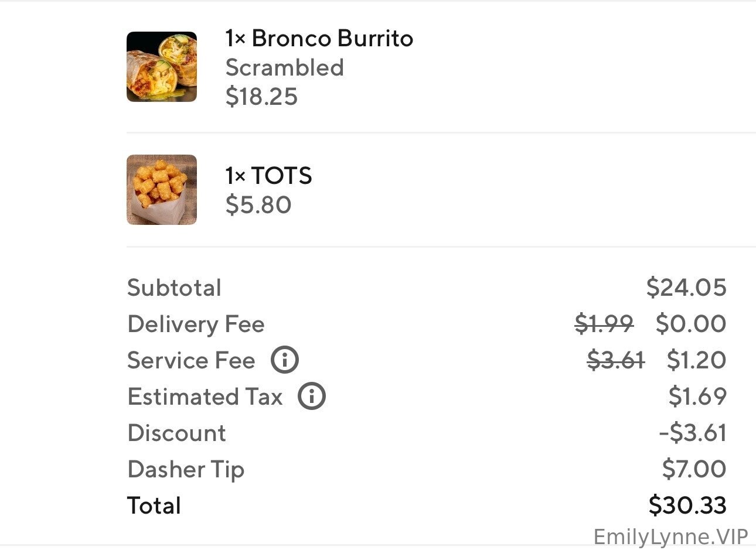Viewport: 756px width, 557px height.
Task: Select the Dasher Tip row label
Action: tap(186, 470)
